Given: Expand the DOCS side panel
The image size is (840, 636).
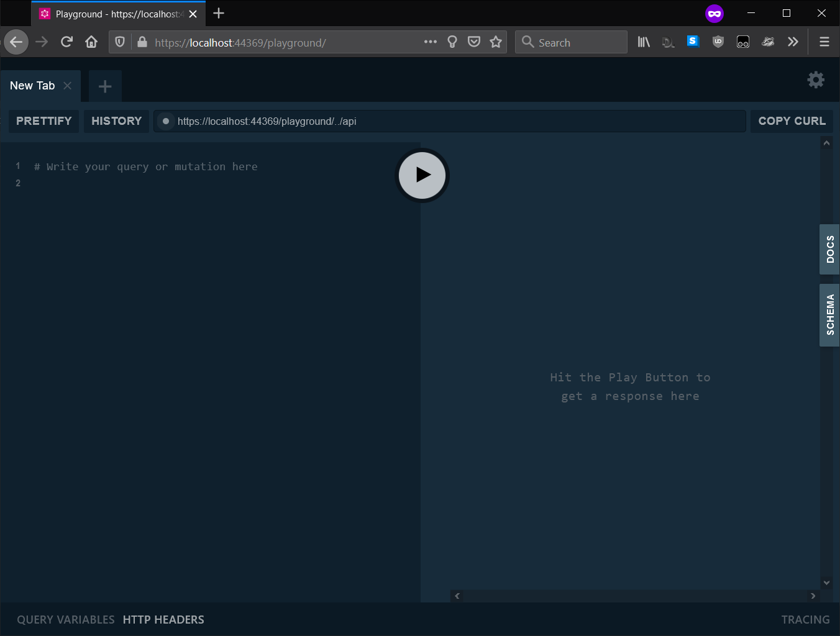Looking at the screenshot, I should pos(830,249).
